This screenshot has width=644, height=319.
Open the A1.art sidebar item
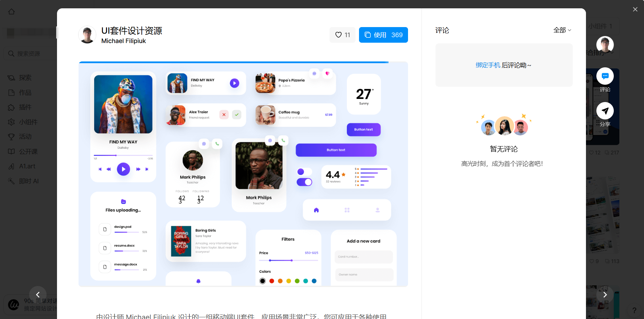click(22, 166)
